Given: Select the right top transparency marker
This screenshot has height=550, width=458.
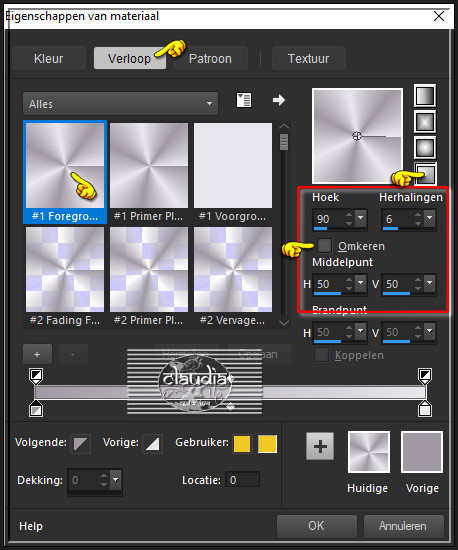Looking at the screenshot, I should tap(425, 376).
